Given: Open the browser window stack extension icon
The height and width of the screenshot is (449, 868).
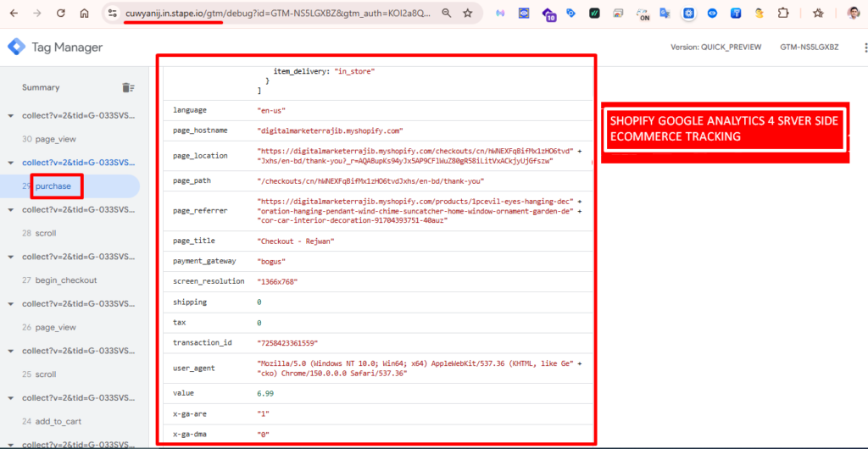Looking at the screenshot, I should click(x=618, y=14).
